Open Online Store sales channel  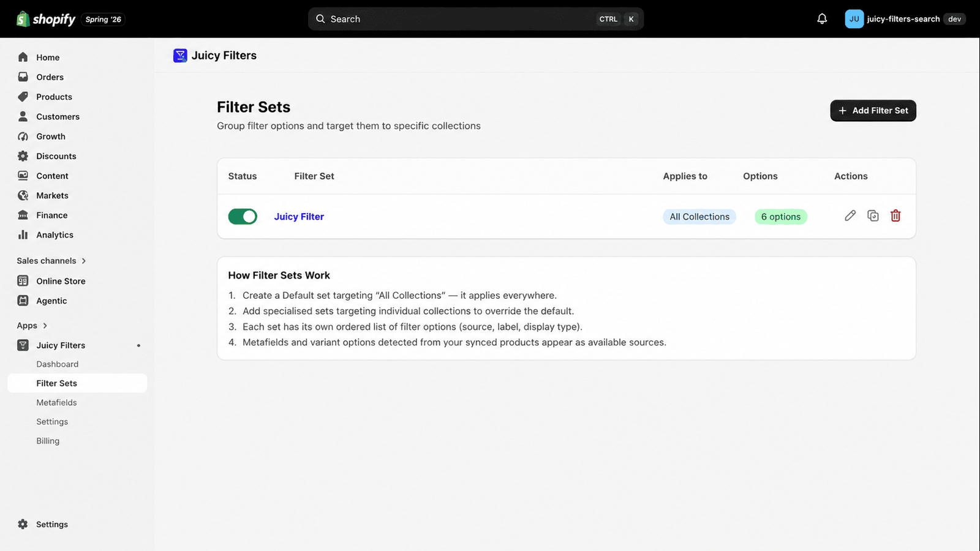click(x=61, y=281)
